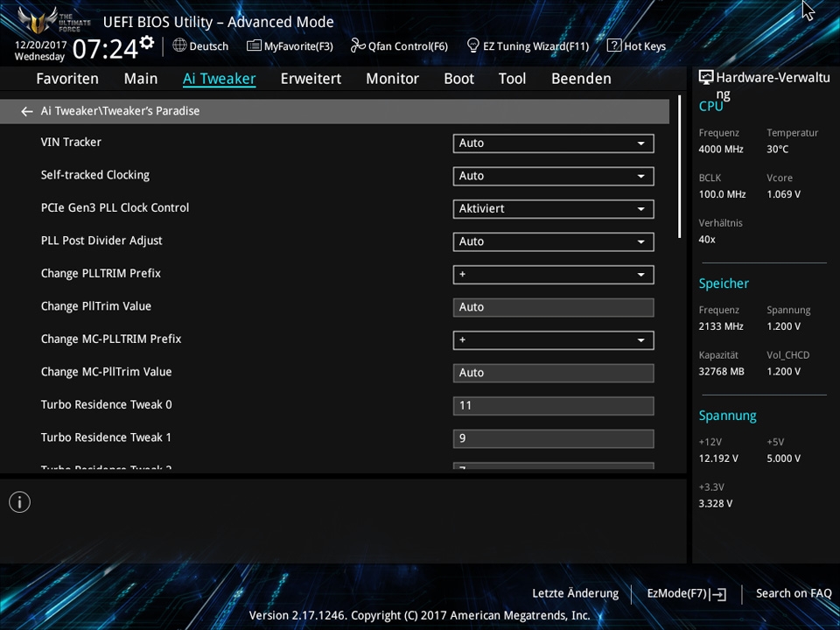Open PCIe Gen3 PLL Clock Control dropdown
840x630 pixels.
tap(553, 209)
